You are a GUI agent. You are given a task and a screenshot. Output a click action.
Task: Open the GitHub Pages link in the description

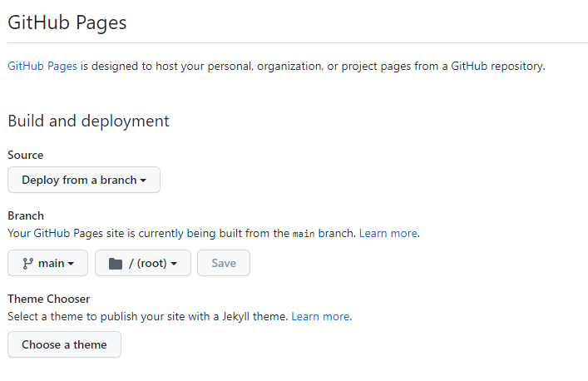point(42,66)
